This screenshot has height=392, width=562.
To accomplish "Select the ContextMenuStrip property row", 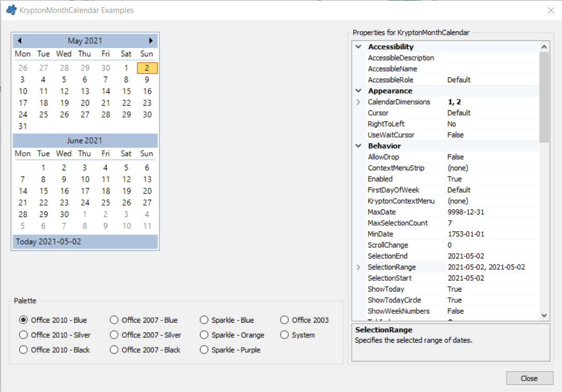I will pos(453,168).
